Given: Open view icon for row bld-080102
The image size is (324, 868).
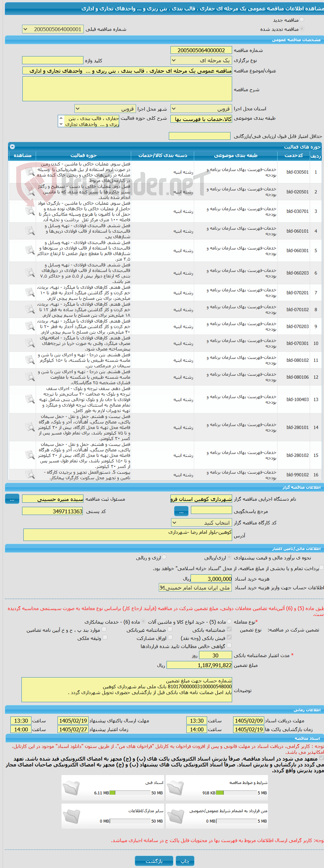Looking at the screenshot, I should 30,360.
